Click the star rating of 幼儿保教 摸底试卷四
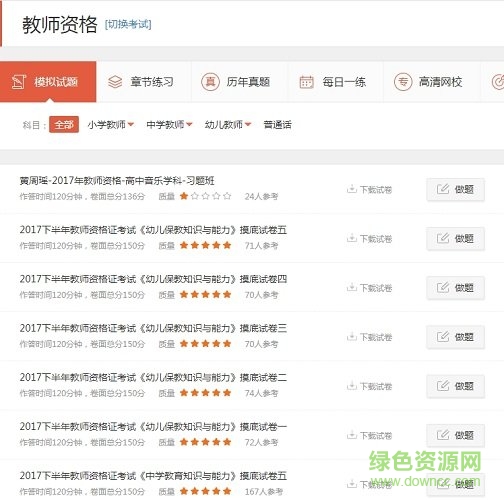The image size is (504, 500). click(x=205, y=294)
